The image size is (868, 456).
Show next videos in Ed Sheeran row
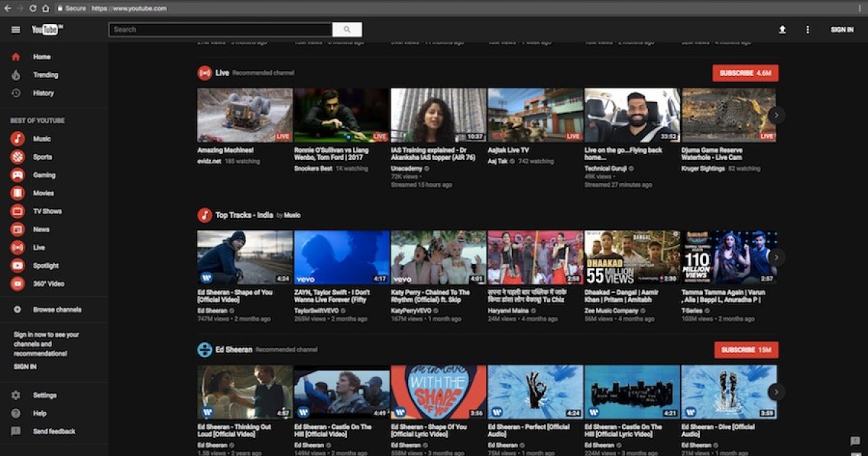(x=776, y=392)
